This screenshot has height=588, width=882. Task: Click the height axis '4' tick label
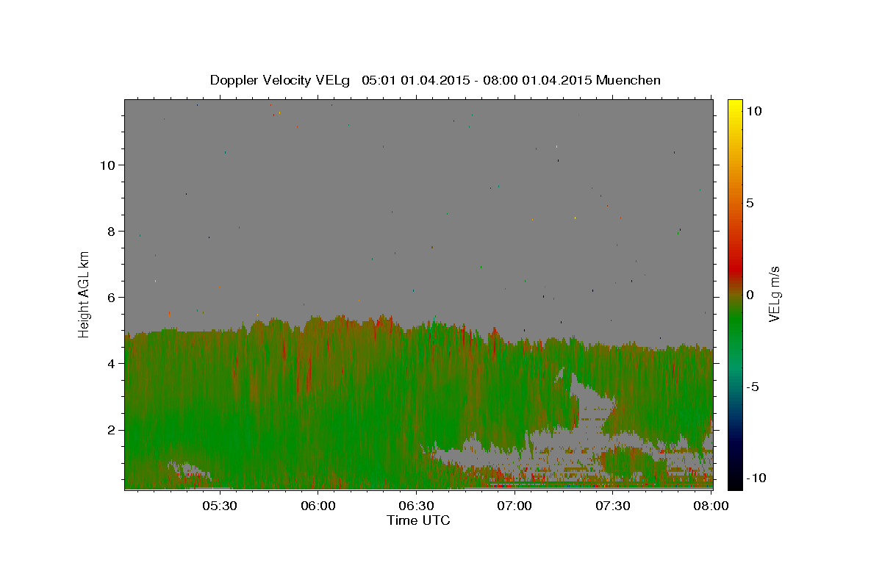(x=112, y=363)
